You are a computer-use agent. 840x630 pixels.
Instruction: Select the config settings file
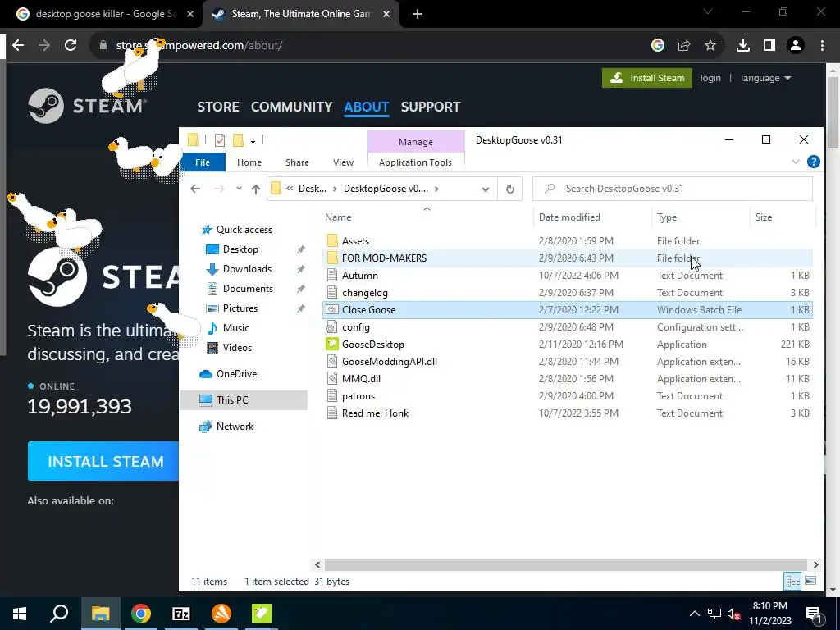[x=568, y=327]
